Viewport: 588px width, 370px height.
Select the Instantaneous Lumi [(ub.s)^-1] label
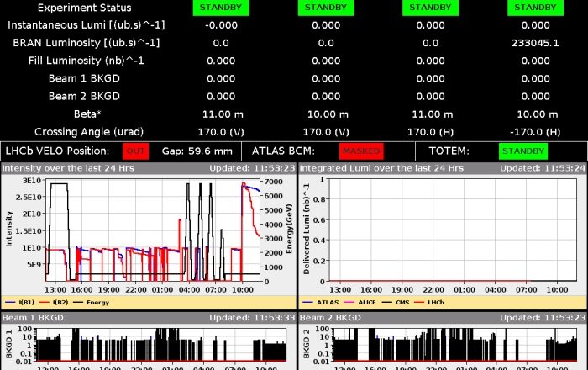click(87, 25)
